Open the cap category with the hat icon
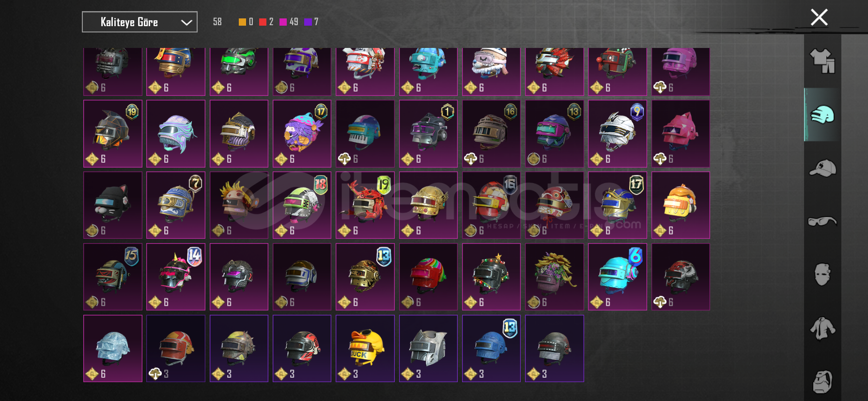 coord(822,168)
